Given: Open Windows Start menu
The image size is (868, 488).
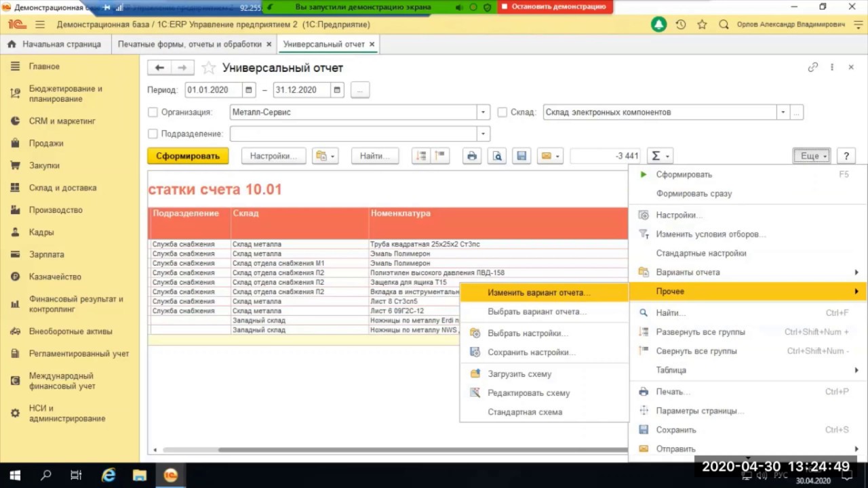Looking at the screenshot, I should coord(15,475).
